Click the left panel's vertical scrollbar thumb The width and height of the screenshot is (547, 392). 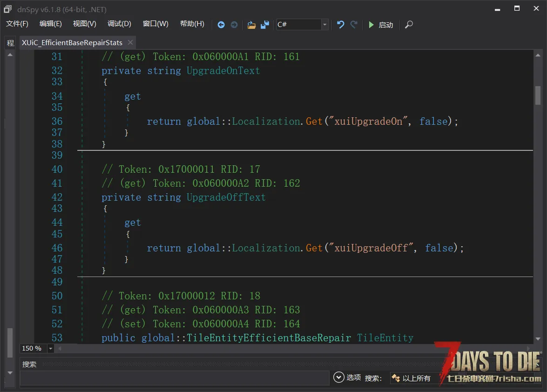tap(10, 343)
